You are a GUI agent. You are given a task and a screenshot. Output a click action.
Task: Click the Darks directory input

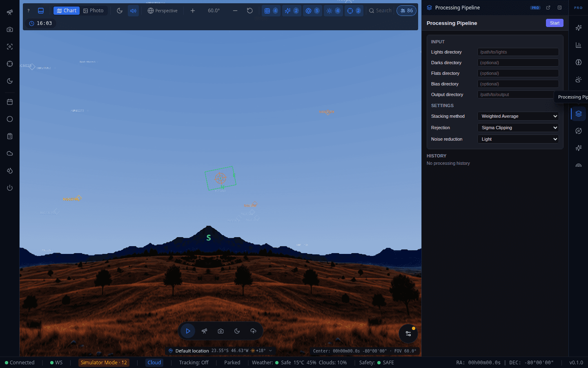coord(518,63)
